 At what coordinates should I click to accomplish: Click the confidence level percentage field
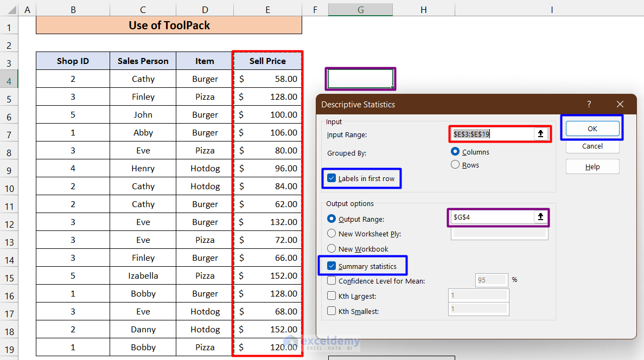coord(491,280)
